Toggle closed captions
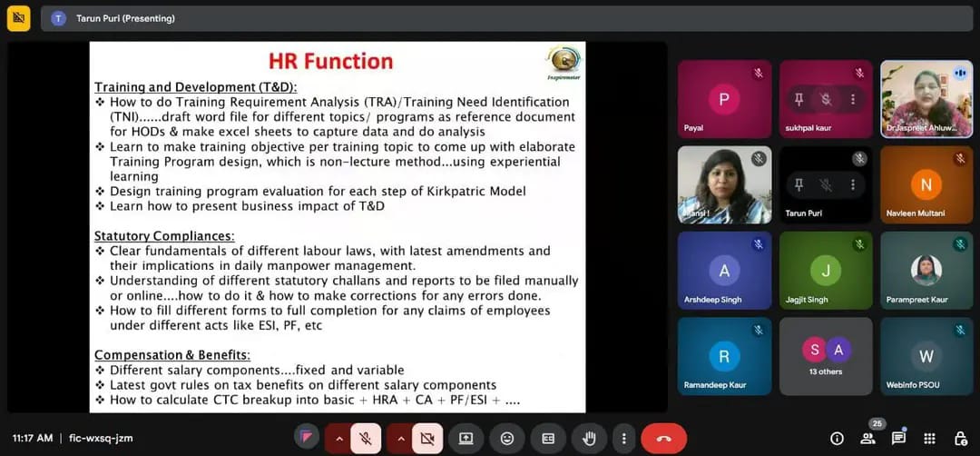This screenshot has width=980, height=456. click(548, 438)
